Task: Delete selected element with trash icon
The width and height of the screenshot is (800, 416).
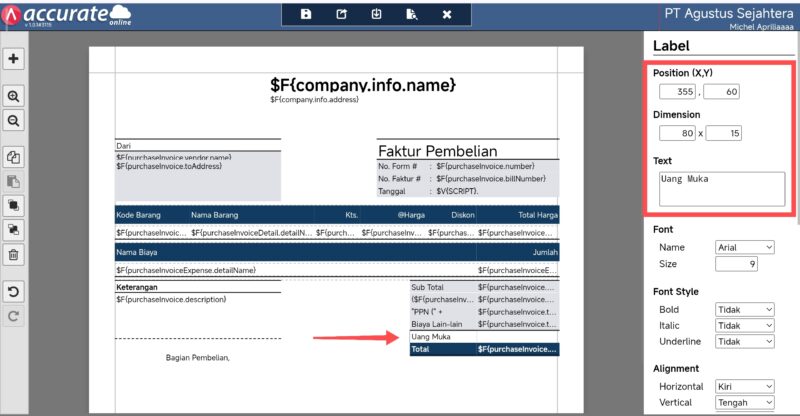Action: [14, 254]
